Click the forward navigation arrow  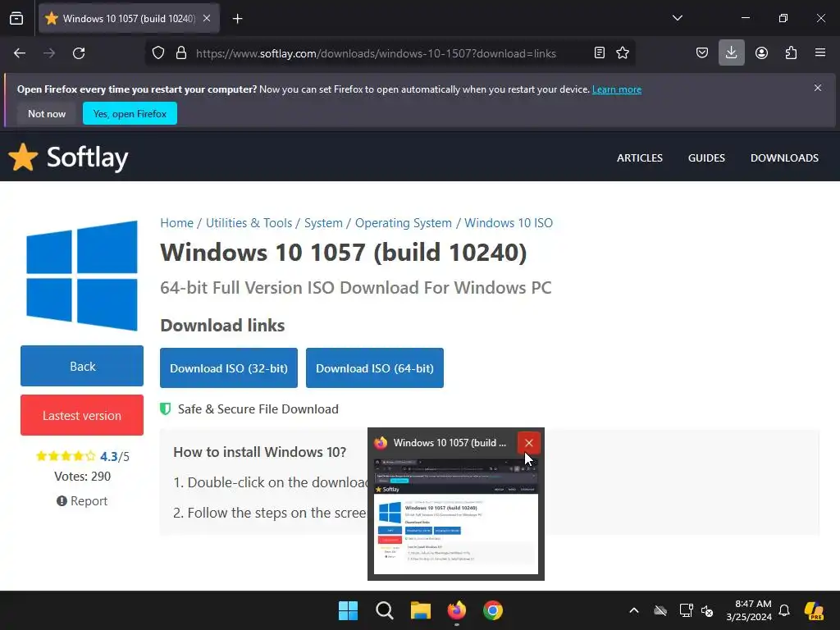[49, 53]
